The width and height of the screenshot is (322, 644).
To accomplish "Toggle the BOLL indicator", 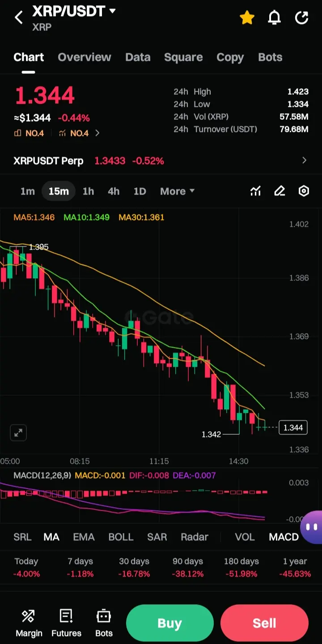I will click(121, 537).
